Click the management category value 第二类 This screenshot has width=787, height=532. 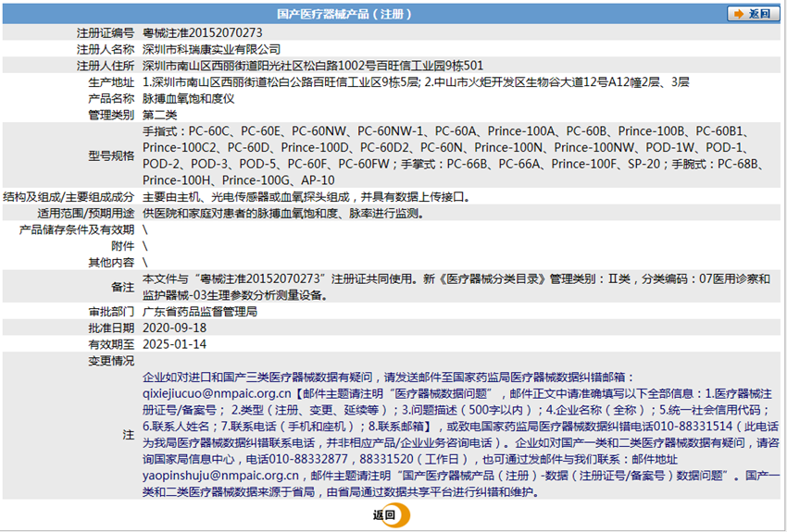tap(159, 115)
